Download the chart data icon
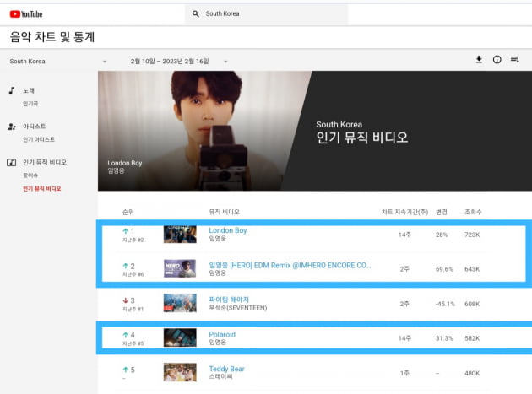Screen dimensions: 532x394 tap(479, 60)
